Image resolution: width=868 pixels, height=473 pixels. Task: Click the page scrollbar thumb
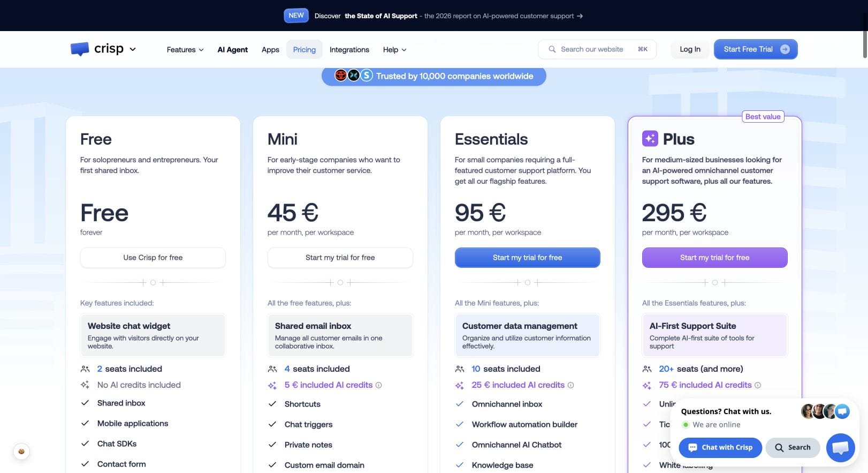pos(865,36)
